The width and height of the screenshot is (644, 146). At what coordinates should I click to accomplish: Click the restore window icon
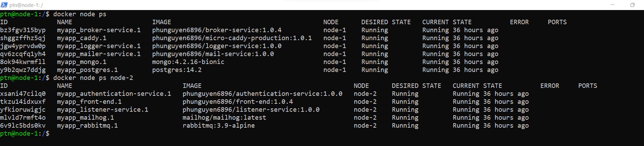[632, 5]
